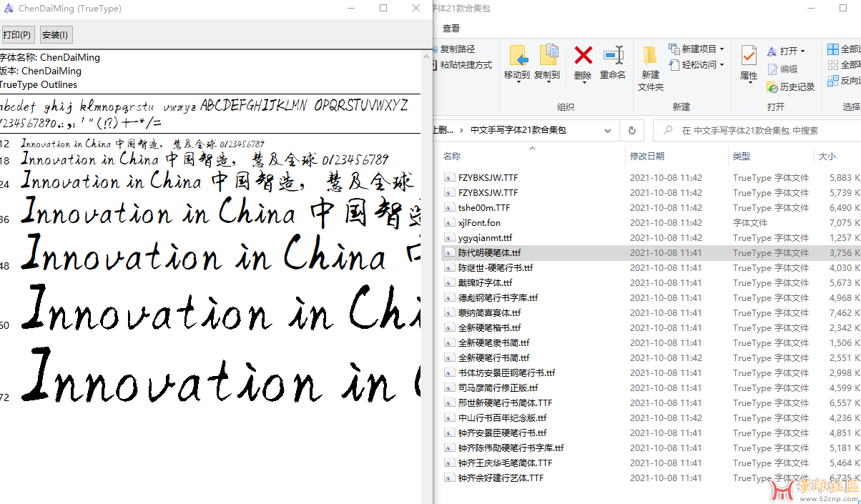
Task: Select Copy path (复制路径) in ribbon
Action: coord(457,49)
